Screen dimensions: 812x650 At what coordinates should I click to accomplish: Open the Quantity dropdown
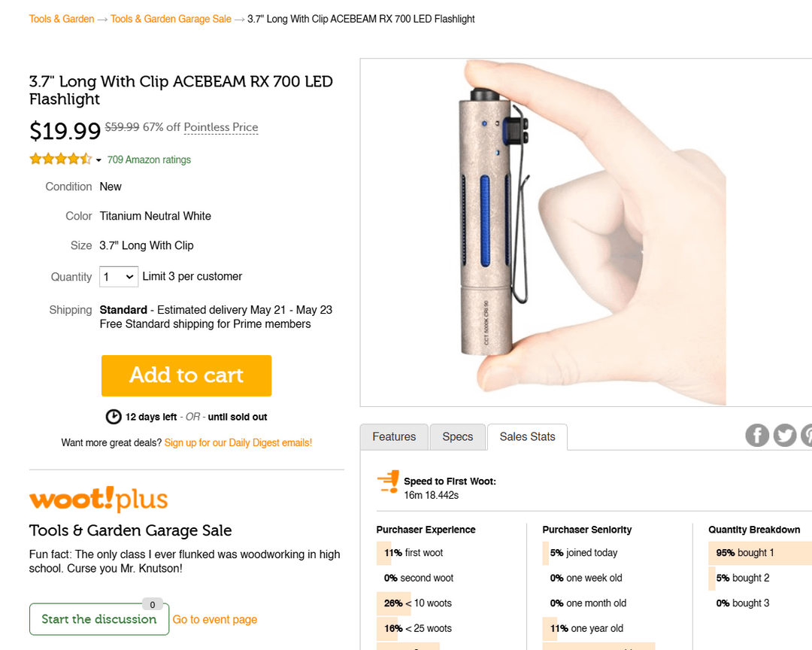[x=119, y=277]
